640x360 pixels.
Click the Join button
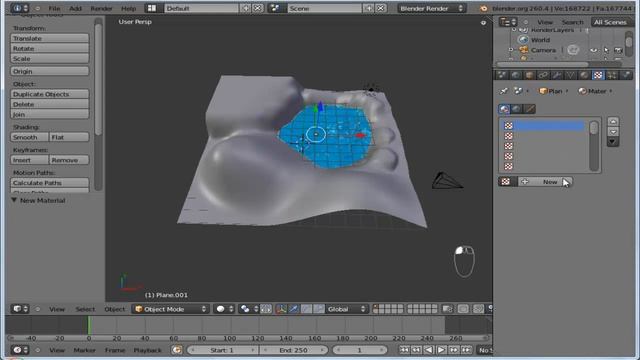click(49, 115)
